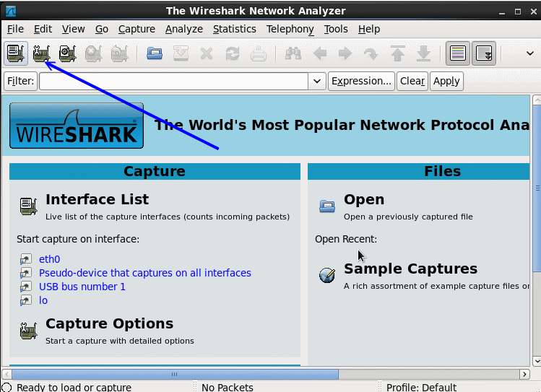Click the list capture interfaces toolbar icon
541x392 pixels.
[x=16, y=53]
